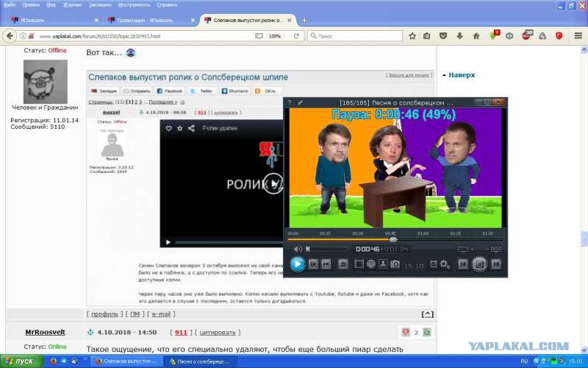Click the film frame icon in player
Viewport: 588px width, 368px height.
click(359, 264)
